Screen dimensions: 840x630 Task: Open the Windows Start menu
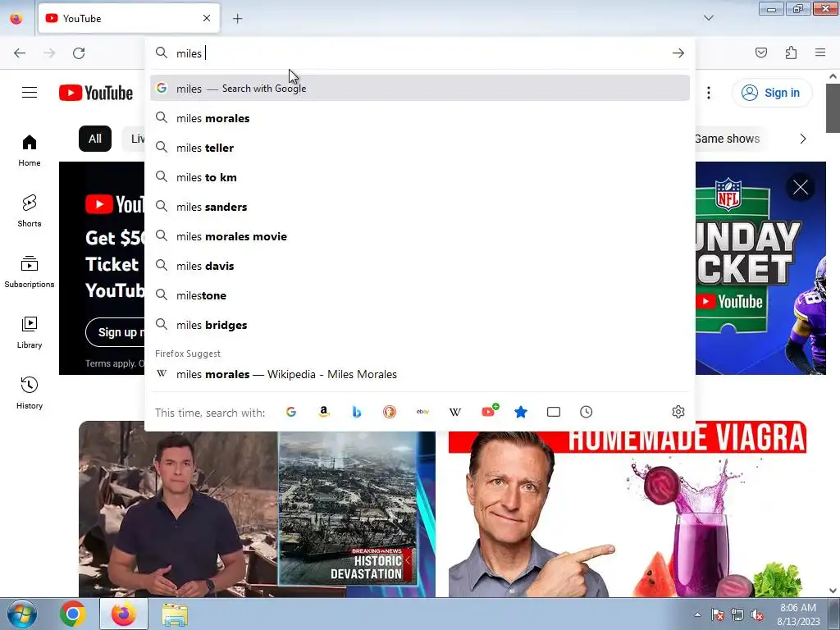tap(21, 614)
